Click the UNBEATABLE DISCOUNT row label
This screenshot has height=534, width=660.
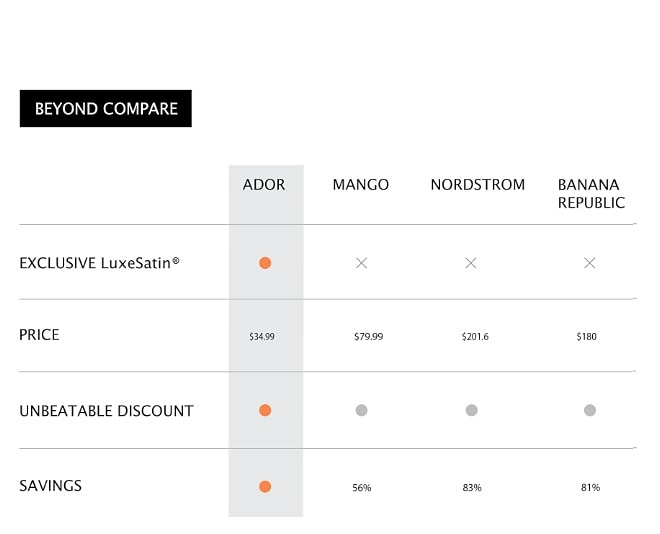coord(106,411)
